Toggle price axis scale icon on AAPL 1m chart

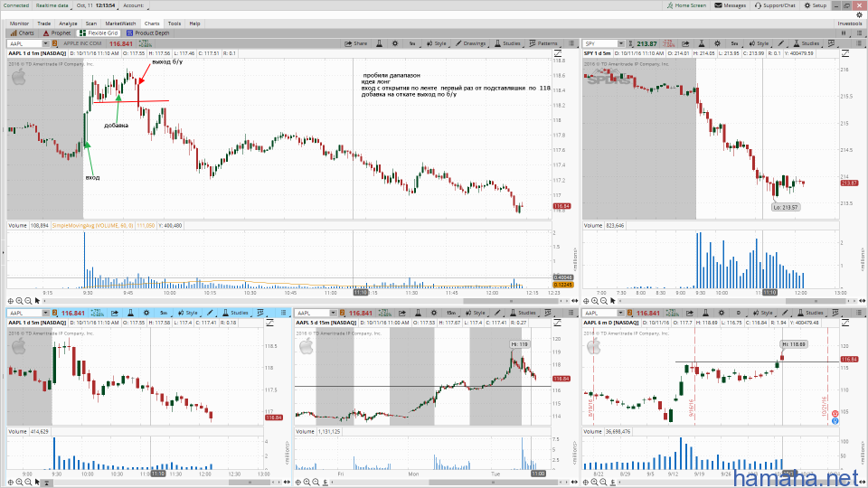(x=558, y=53)
